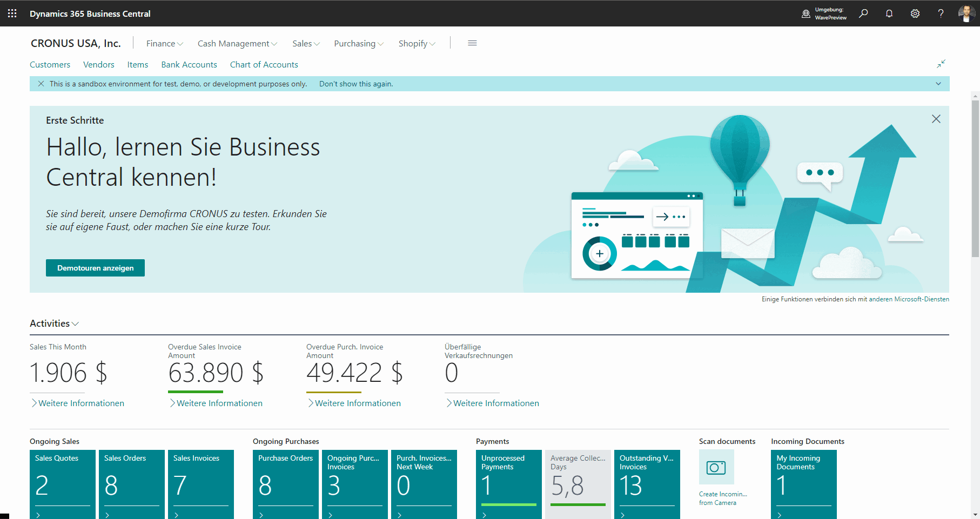The height and width of the screenshot is (519, 980).
Task: Expand Weitere Informationen under Overdue Sales Invoice
Action: (216, 403)
